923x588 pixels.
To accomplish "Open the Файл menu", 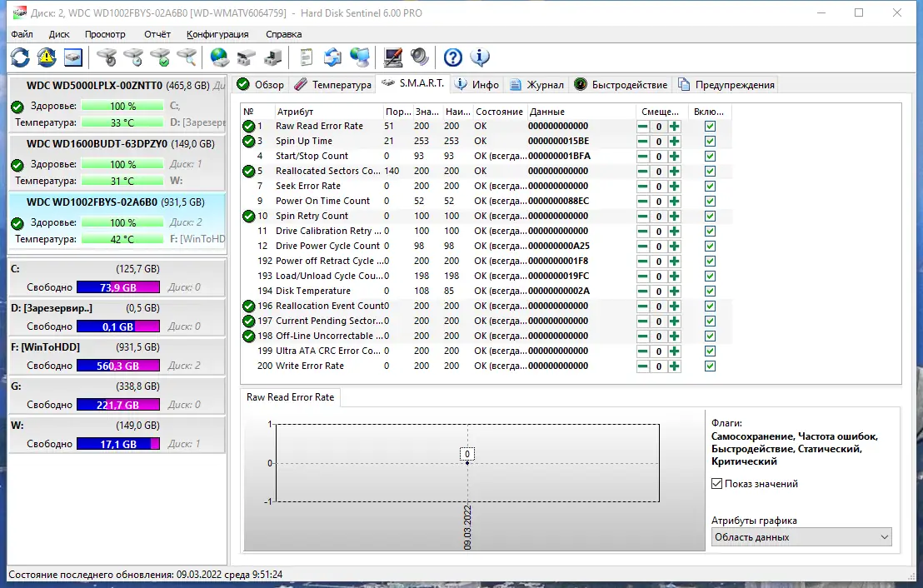I will 22,34.
